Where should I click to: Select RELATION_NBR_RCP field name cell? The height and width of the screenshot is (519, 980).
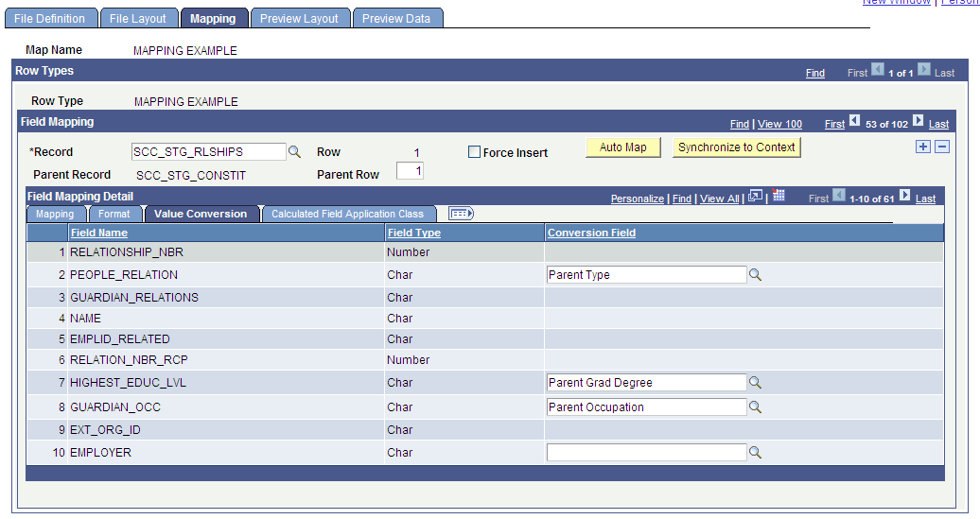(x=129, y=360)
